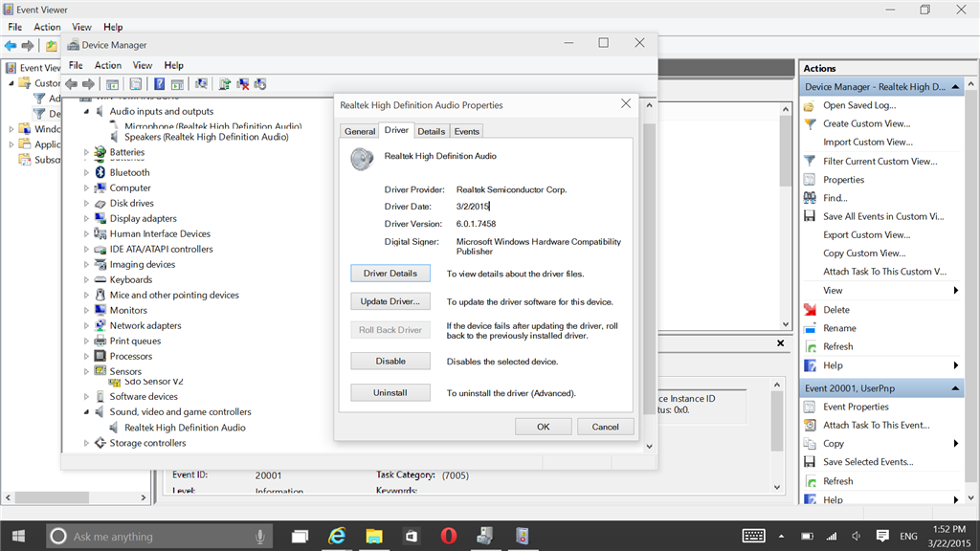
Task: Open Windows Store from the taskbar
Action: coord(412,536)
